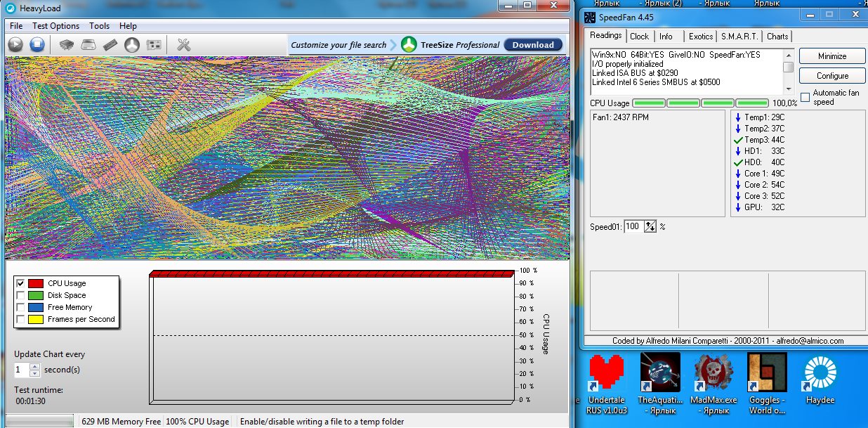Enable the Disk Space chart checkbox
868x428 pixels.
pyautogui.click(x=20, y=295)
